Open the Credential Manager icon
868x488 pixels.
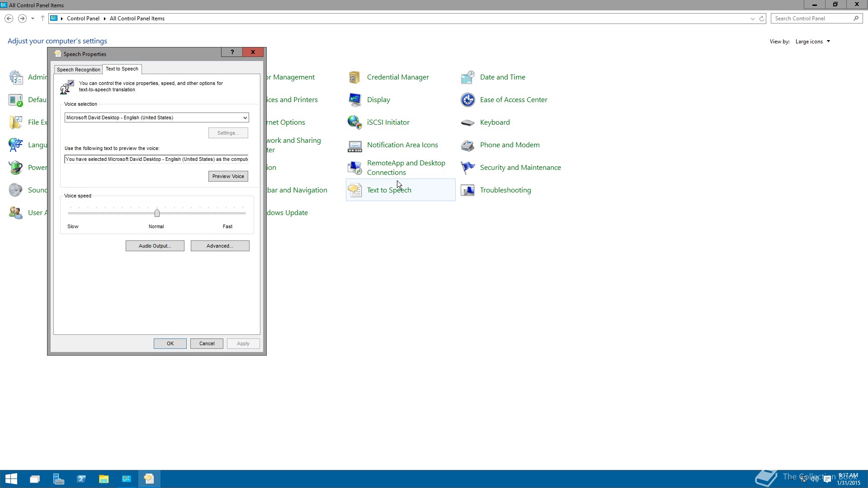point(355,77)
